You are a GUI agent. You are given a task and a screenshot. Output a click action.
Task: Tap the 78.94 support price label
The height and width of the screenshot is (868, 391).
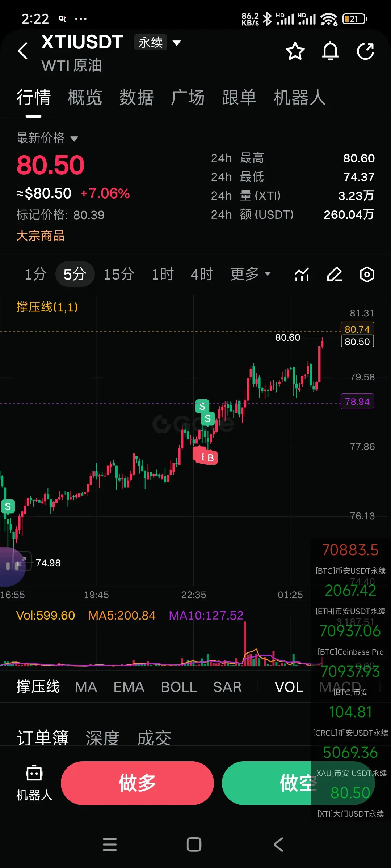coord(357,401)
